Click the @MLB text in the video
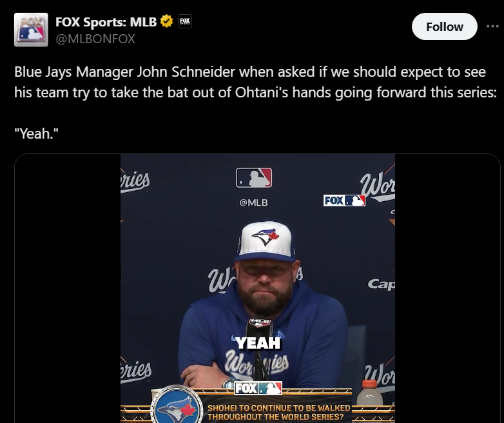504x423 pixels. point(253,202)
